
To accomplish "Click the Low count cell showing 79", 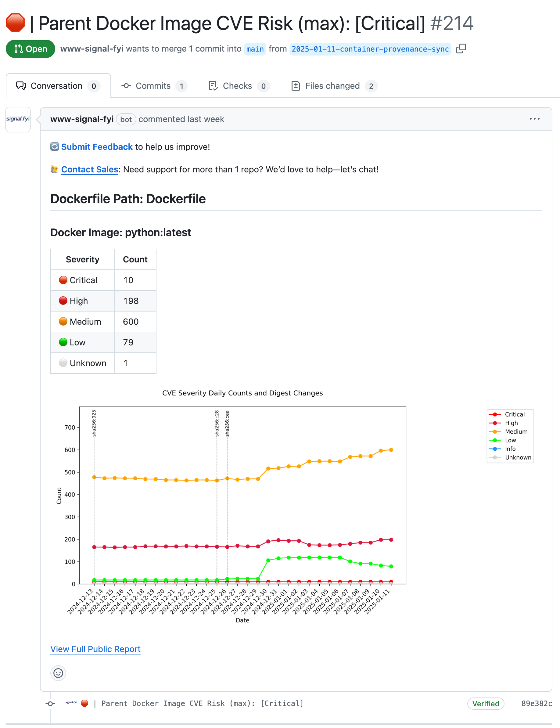I will pyautogui.click(x=135, y=342).
